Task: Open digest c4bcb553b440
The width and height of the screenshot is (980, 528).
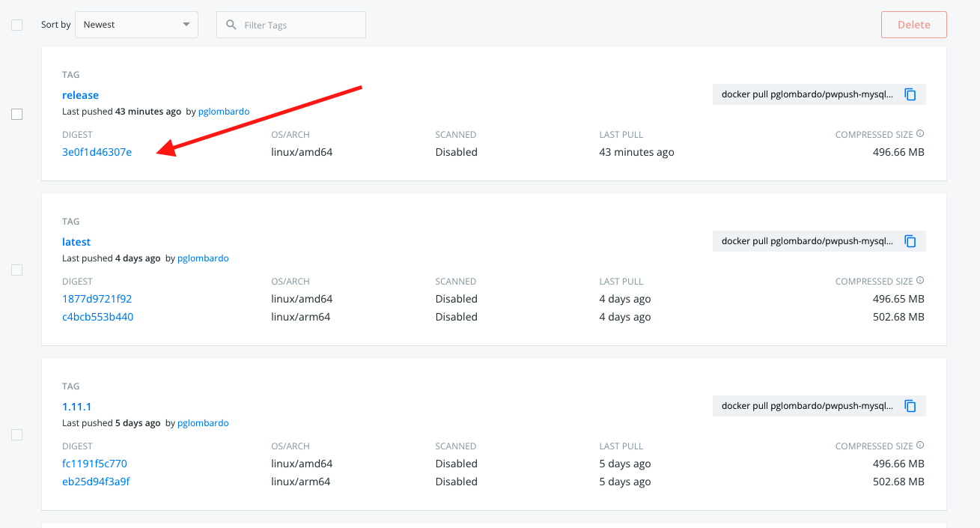Action: point(97,317)
